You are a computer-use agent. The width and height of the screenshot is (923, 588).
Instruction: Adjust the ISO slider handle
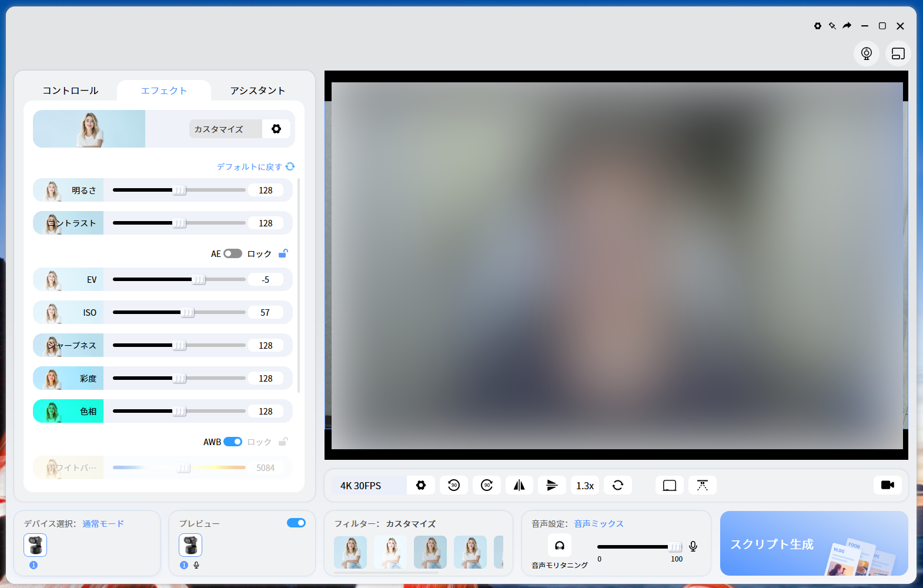(188, 312)
